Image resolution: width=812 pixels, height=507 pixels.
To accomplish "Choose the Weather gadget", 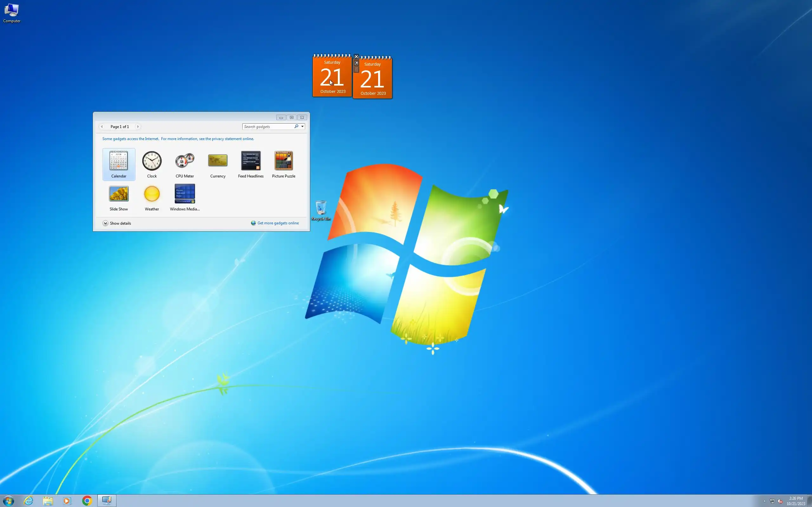I will [152, 194].
